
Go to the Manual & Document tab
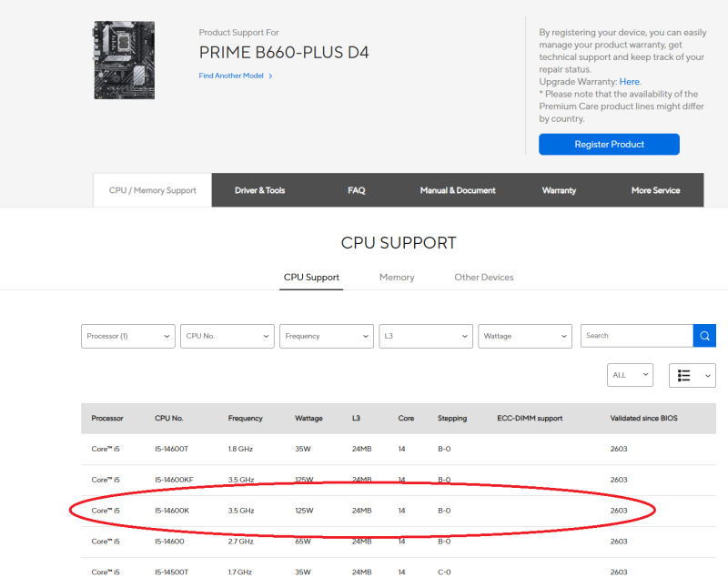point(458,190)
